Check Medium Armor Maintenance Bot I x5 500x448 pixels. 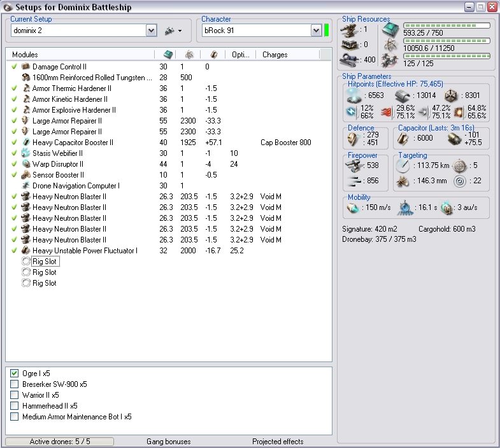(15, 417)
